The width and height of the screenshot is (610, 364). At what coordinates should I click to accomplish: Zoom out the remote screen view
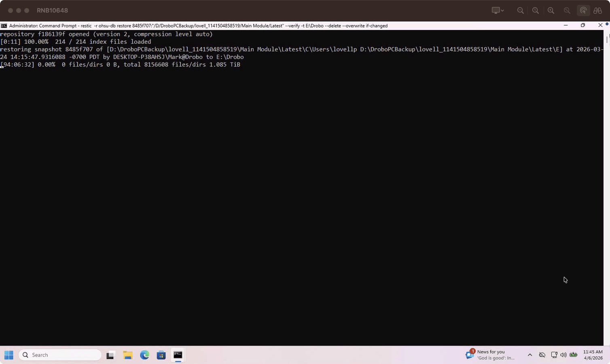pos(521,11)
